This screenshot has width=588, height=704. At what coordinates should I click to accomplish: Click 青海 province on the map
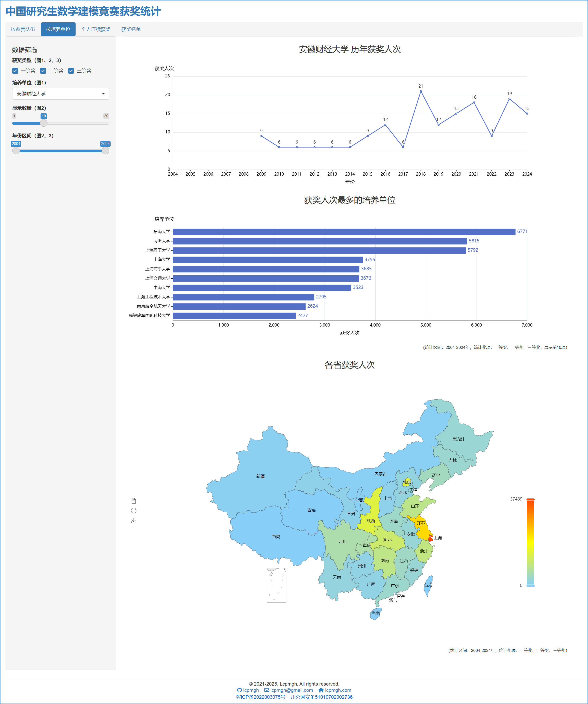pyautogui.click(x=312, y=510)
